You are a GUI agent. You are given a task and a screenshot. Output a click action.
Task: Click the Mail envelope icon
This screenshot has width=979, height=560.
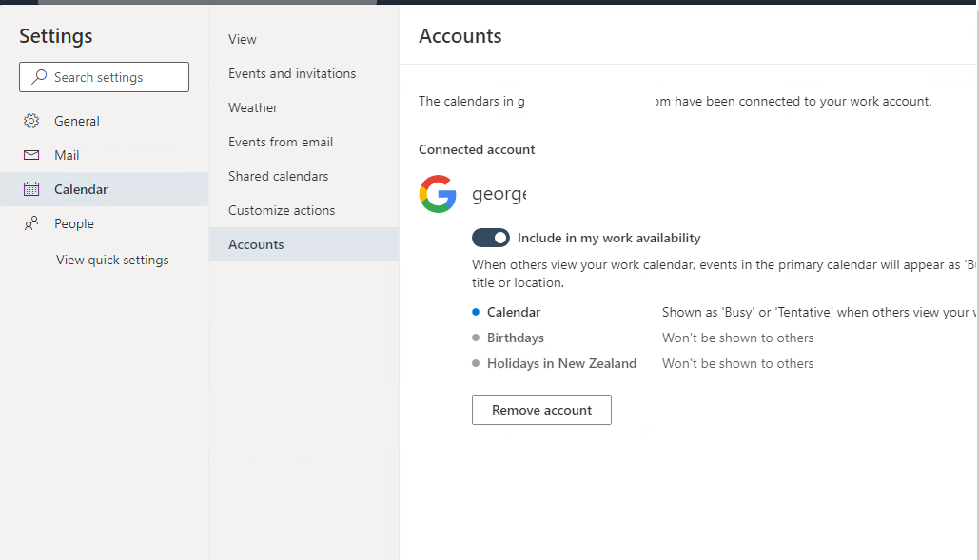tap(31, 155)
